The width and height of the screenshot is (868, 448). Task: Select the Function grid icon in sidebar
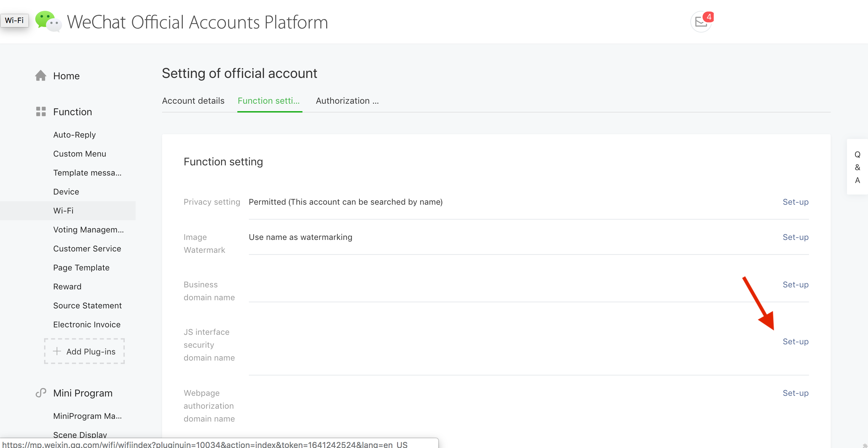point(40,111)
